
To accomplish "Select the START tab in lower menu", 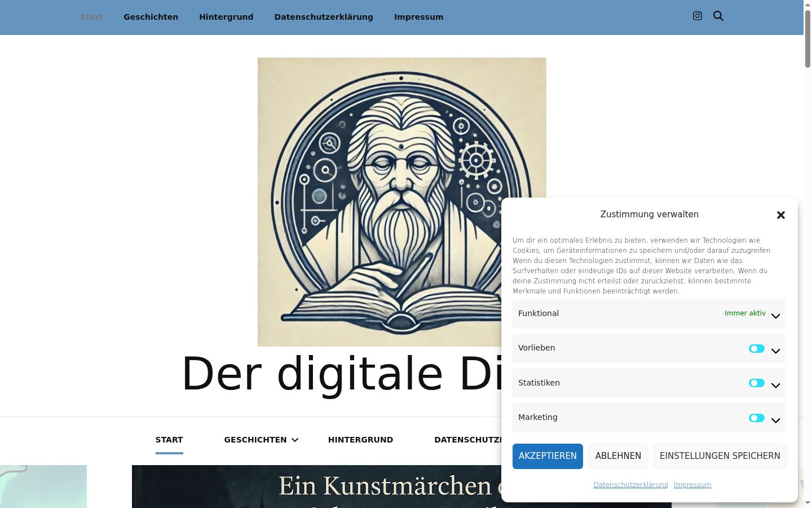I will pyautogui.click(x=169, y=440).
